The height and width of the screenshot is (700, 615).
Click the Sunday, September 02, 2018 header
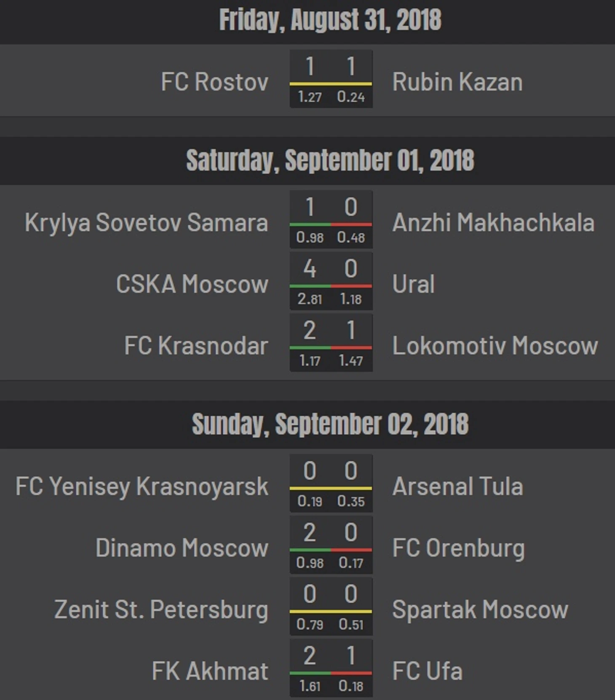(330, 424)
